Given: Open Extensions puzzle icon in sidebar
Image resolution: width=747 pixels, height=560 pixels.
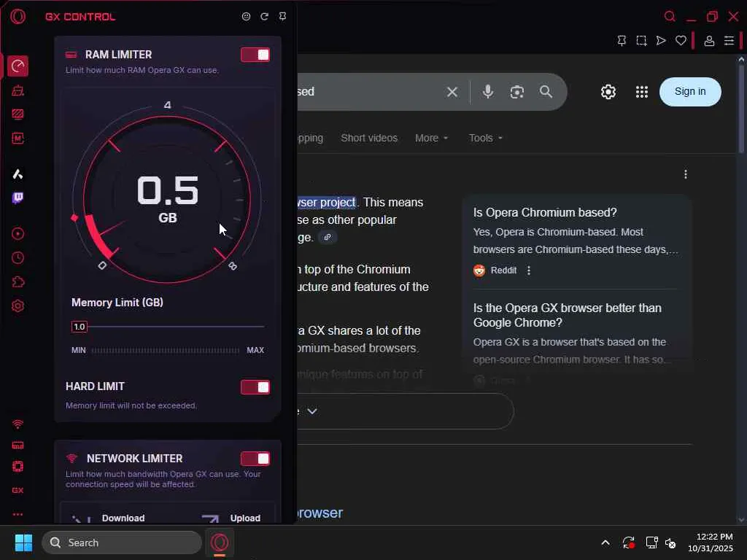Looking at the screenshot, I should pyautogui.click(x=18, y=282).
